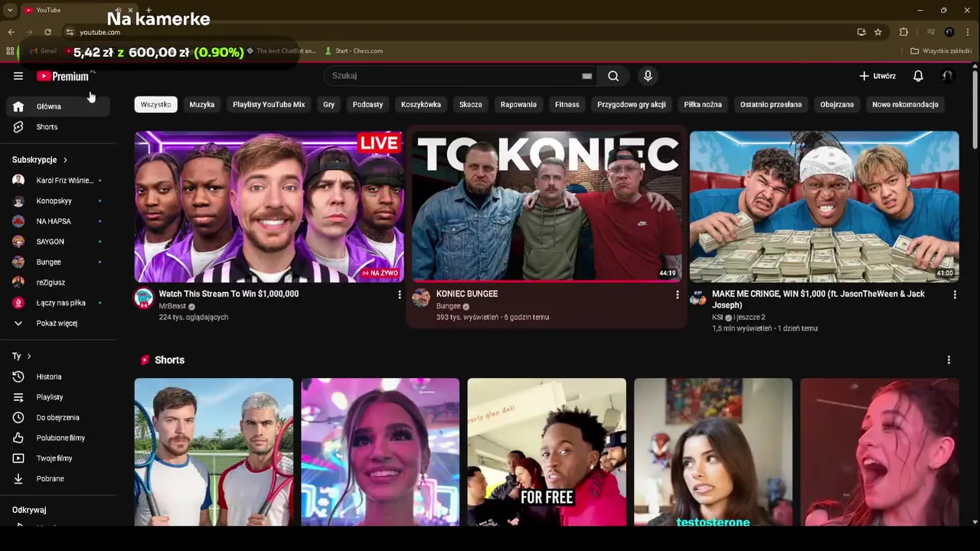Open the account avatar menu
The height and width of the screenshot is (551, 980).
coord(948,76)
